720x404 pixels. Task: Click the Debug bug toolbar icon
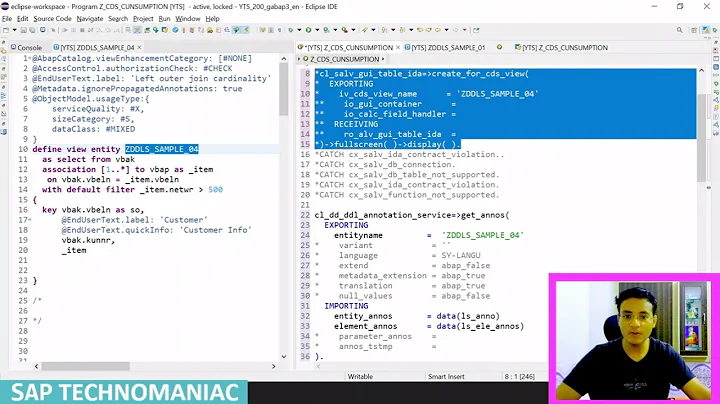click(291, 30)
